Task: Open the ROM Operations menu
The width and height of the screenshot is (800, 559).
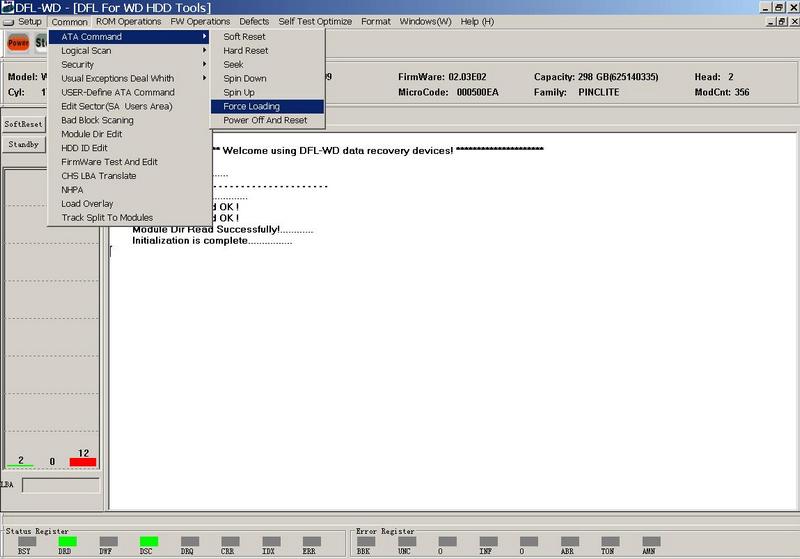Action: pyautogui.click(x=129, y=21)
